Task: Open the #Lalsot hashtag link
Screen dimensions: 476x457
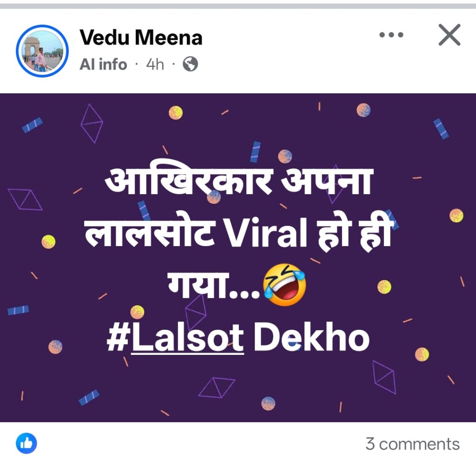Action: pyautogui.click(x=175, y=337)
